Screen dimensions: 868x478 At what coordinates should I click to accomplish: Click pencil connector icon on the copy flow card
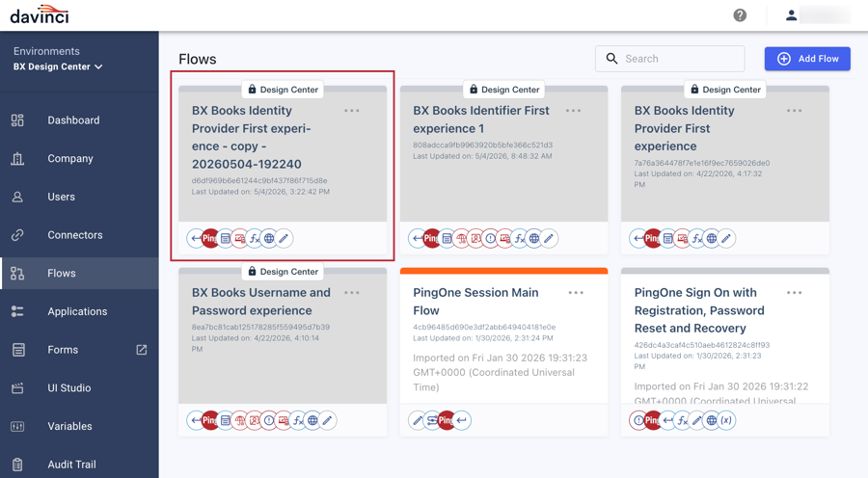(284, 238)
